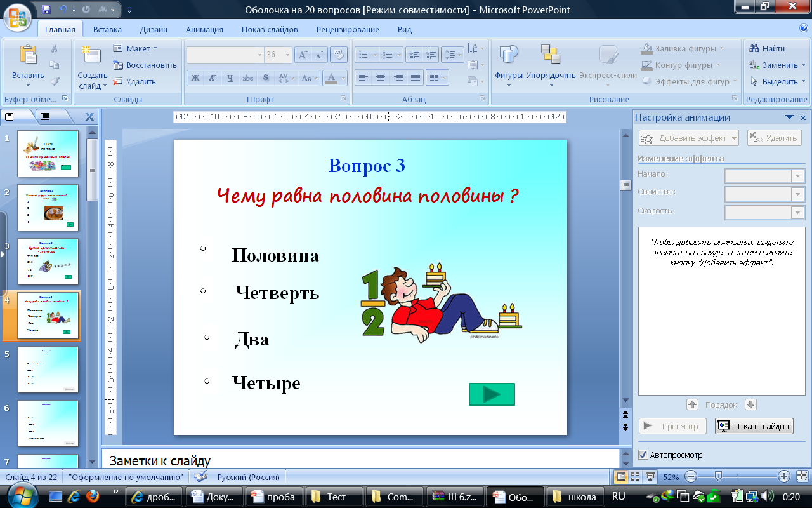Click the Increase font size icon

[x=304, y=55]
